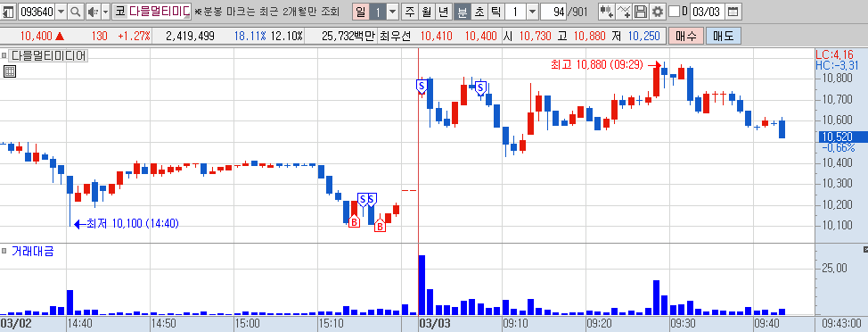The image size is (868, 332).
Task: Expand the minute interval dropdown
Action: (x=532, y=11)
